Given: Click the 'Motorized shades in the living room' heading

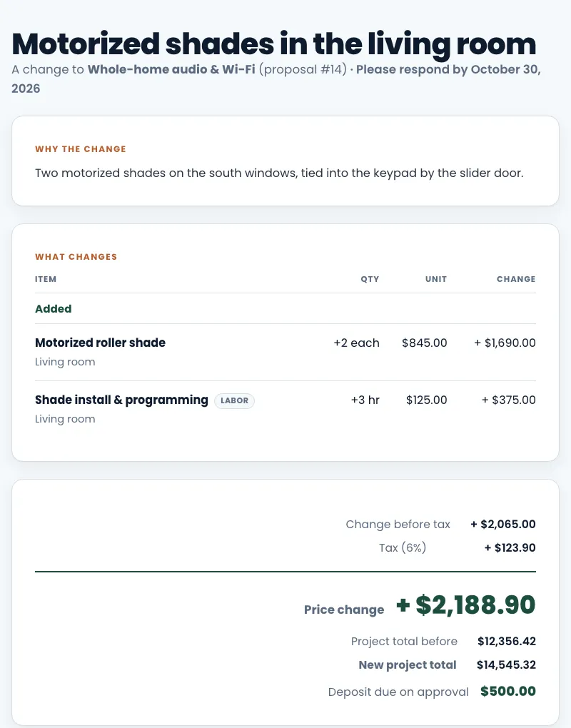Looking at the screenshot, I should 274,44.
